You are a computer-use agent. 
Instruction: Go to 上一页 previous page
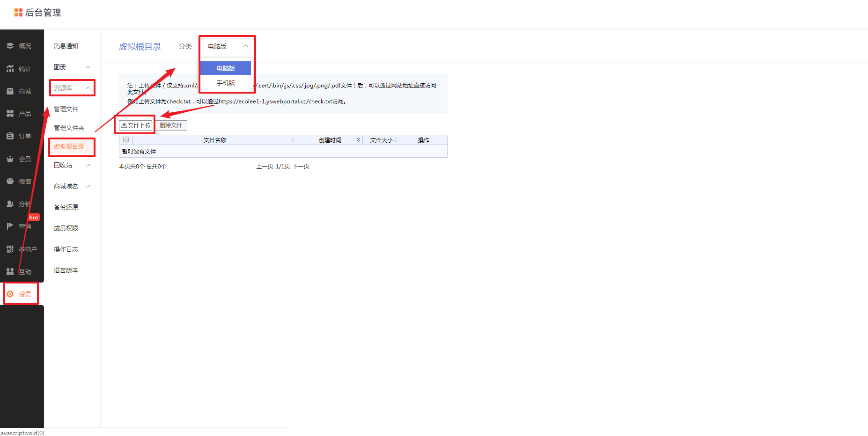pos(265,167)
